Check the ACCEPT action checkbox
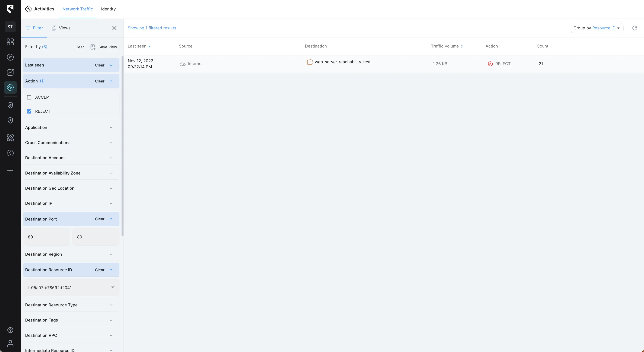644x352 pixels. [29, 97]
